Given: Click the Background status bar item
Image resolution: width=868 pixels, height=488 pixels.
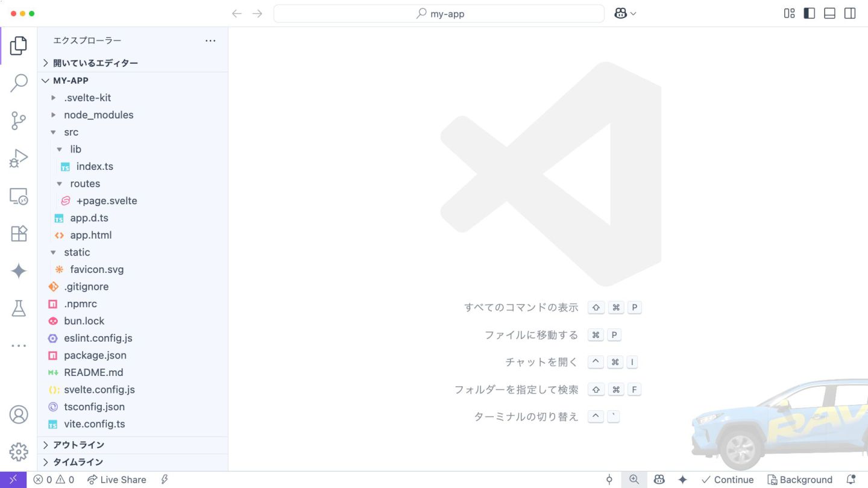Looking at the screenshot, I should pyautogui.click(x=800, y=480).
